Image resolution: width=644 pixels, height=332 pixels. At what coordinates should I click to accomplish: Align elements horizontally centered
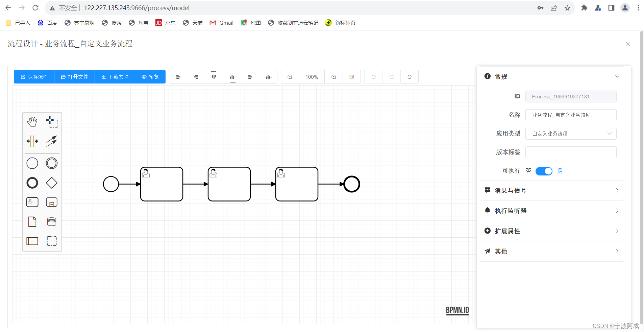click(250, 77)
